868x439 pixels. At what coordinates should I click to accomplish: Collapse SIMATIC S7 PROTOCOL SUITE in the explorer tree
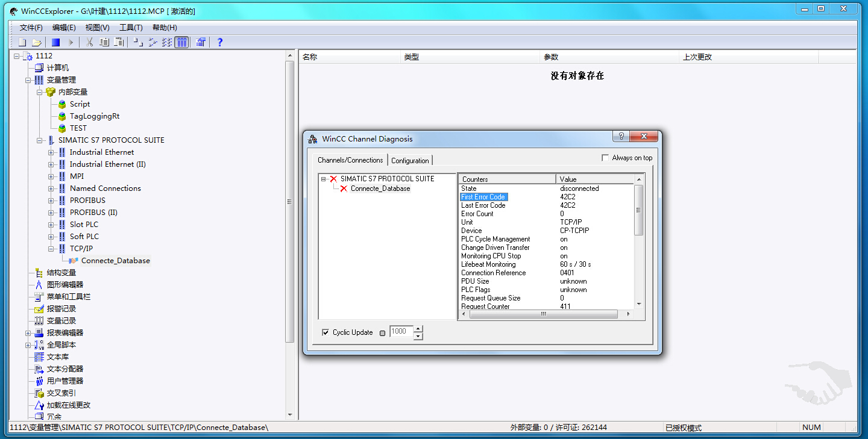pyautogui.click(x=39, y=140)
